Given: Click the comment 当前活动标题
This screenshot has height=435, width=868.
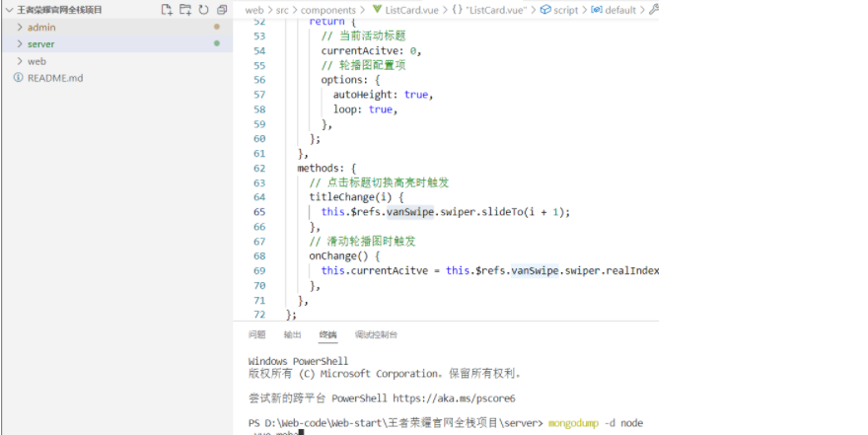Looking at the screenshot, I should click(x=372, y=36).
